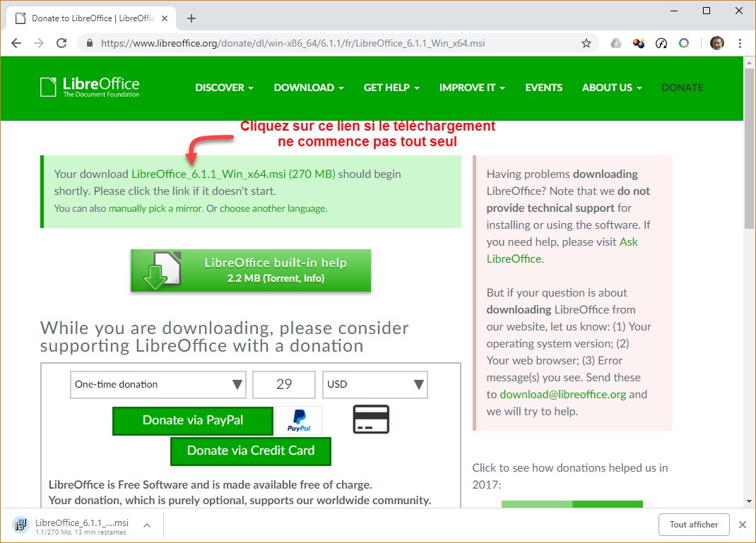Click the LibreOffice logo in the header
The image size is (756, 543).
click(x=90, y=88)
